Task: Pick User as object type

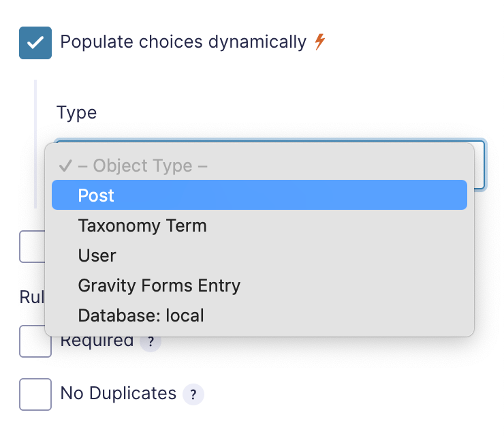Action: coord(259,255)
